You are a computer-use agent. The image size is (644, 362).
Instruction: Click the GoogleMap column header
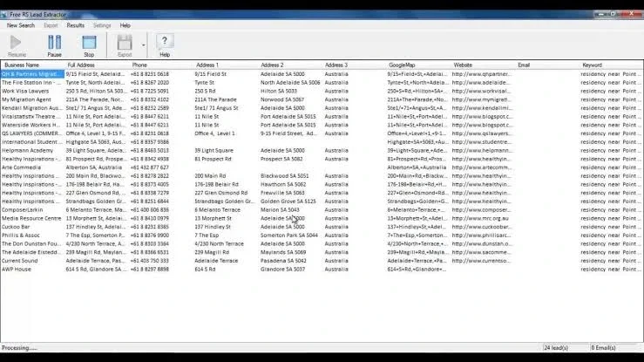(419, 65)
